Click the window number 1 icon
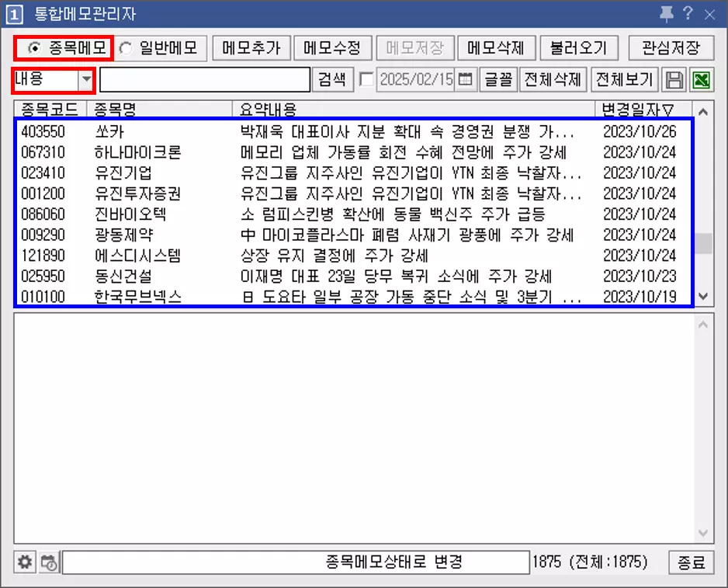 [x=14, y=15]
